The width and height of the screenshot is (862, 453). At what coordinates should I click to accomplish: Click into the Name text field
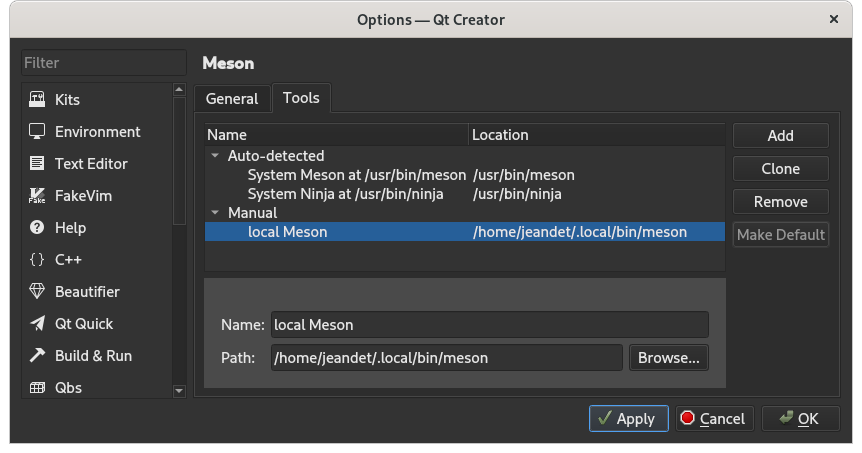coord(489,325)
